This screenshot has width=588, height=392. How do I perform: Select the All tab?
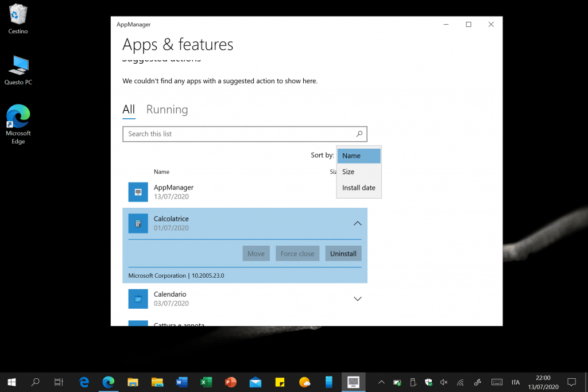point(129,110)
